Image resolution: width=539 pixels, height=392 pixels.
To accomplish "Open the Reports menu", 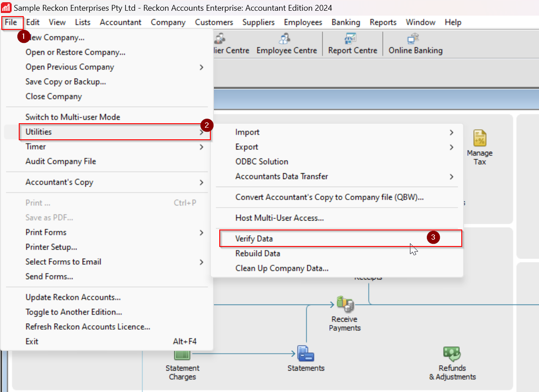I will (383, 22).
